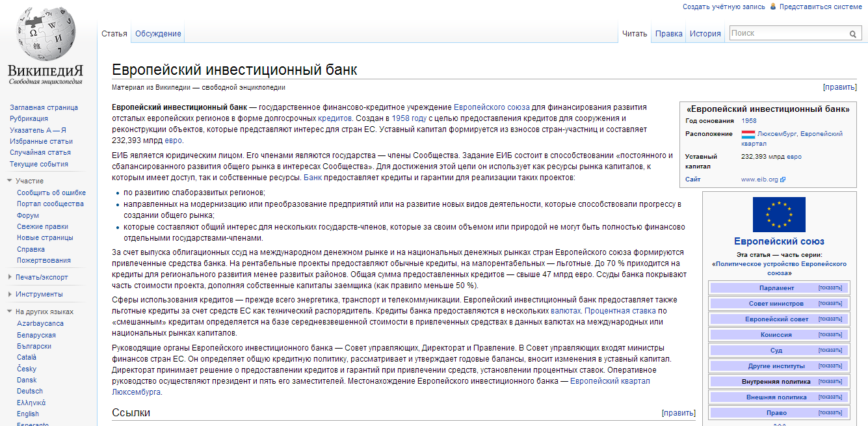Image resolution: width=868 pixels, height=426 pixels.
Task: Click the user icon beside Представиться системе
Action: pyautogui.click(x=773, y=7)
